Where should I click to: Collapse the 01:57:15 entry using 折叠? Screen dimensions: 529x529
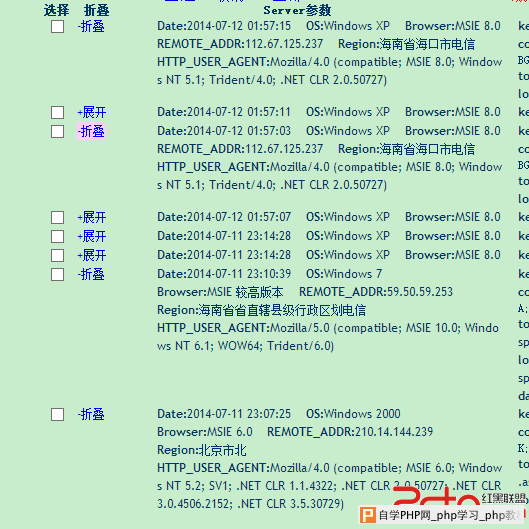tap(91, 27)
